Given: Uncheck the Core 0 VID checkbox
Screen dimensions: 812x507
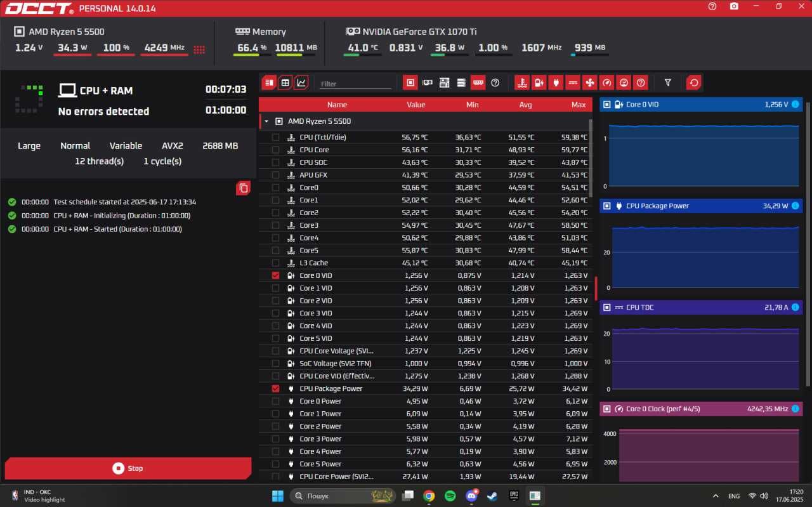Looking at the screenshot, I should pos(275,275).
